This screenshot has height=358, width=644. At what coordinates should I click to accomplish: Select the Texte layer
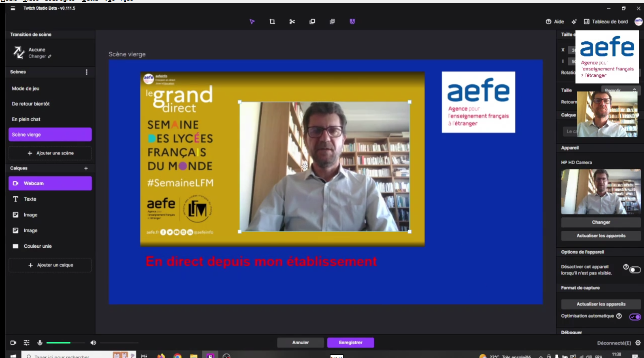tap(30, 199)
